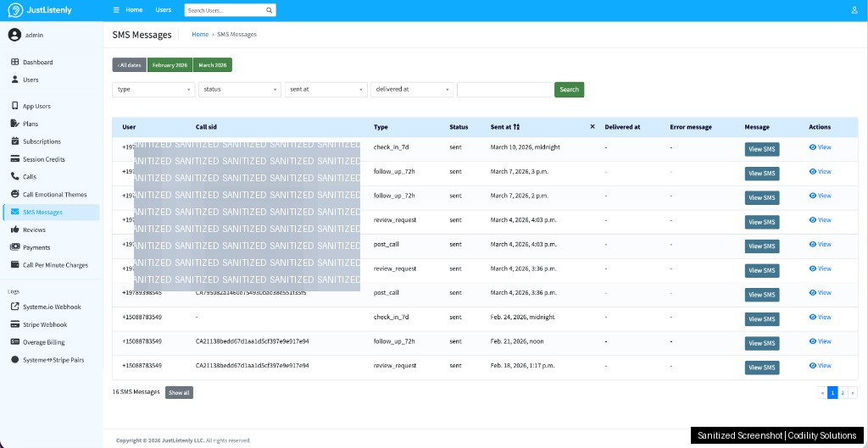This screenshot has height=448, width=868.
Task: Expand the sent at filter dropdown
Action: (326, 90)
